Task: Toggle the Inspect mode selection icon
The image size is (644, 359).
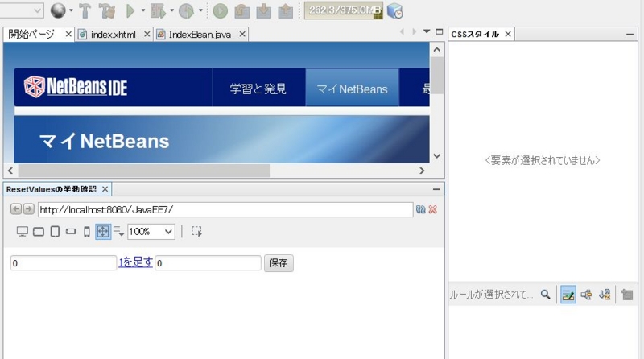Action: tap(196, 232)
